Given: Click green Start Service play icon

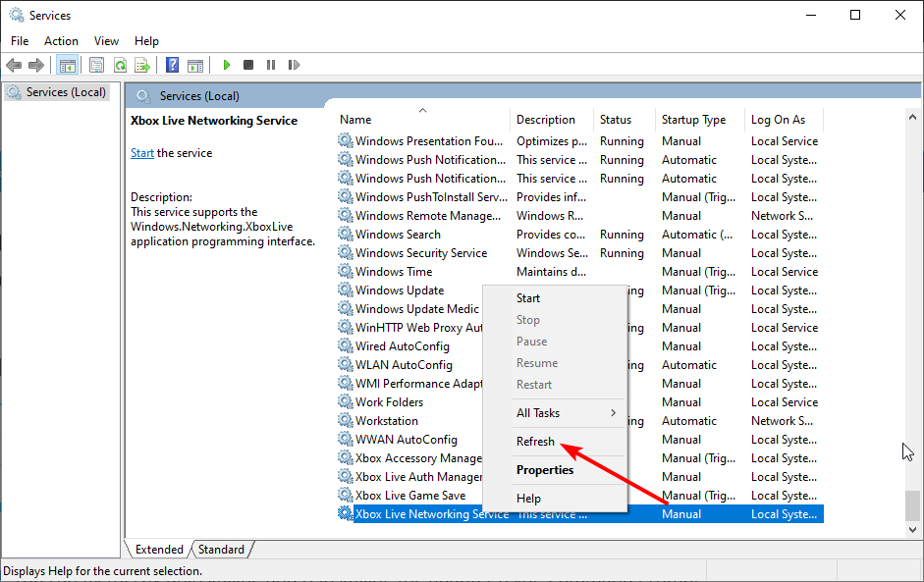Looking at the screenshot, I should pos(226,65).
